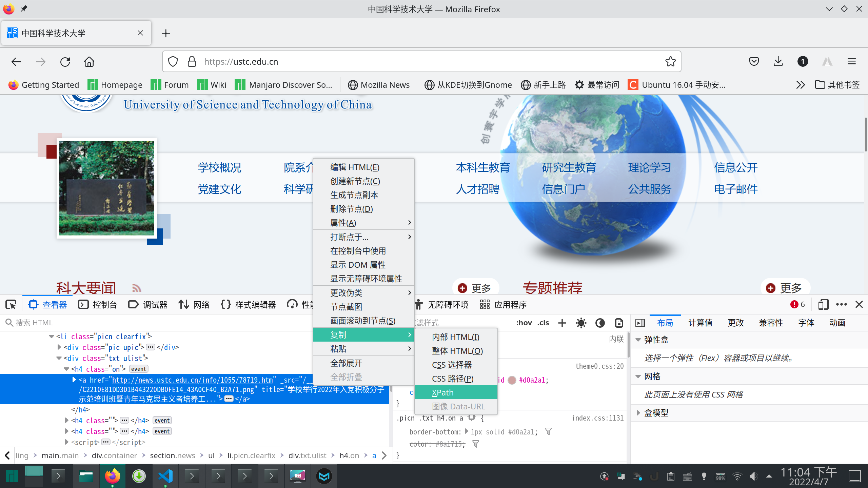Click 全部展开 expand all item
The height and width of the screenshot is (488, 868).
(363, 363)
